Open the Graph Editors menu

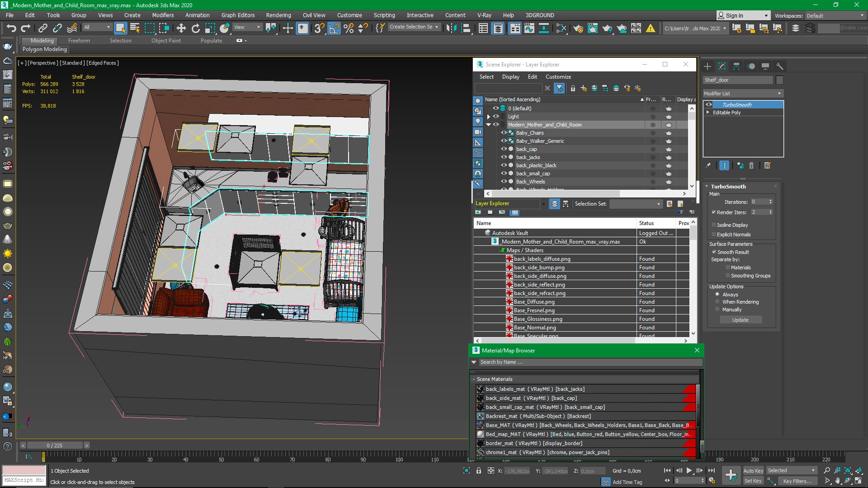point(238,15)
